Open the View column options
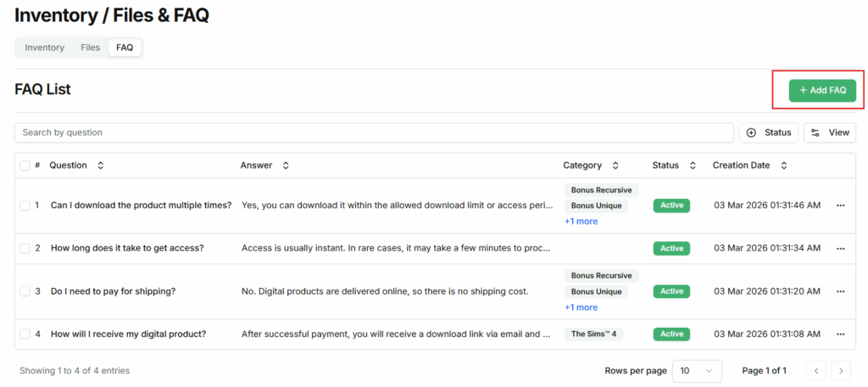 click(x=830, y=133)
